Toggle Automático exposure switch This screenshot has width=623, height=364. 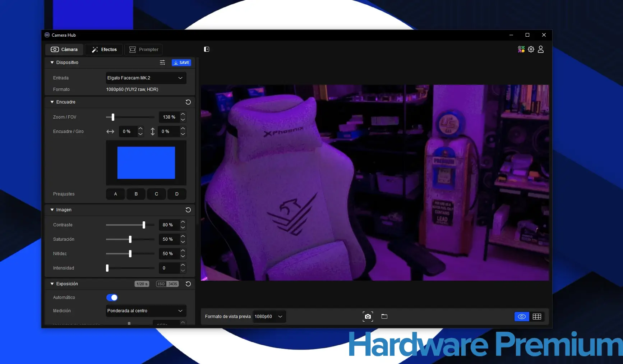click(112, 298)
